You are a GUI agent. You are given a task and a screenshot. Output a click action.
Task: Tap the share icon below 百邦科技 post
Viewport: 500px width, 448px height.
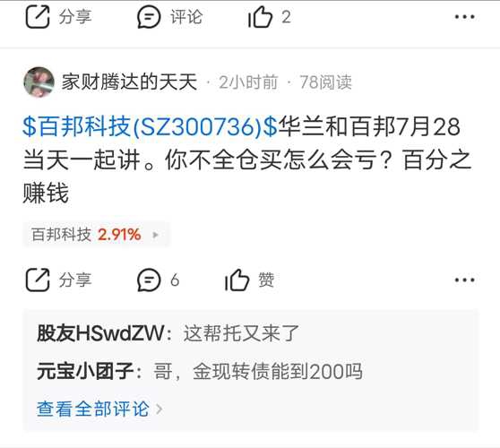click(x=38, y=280)
